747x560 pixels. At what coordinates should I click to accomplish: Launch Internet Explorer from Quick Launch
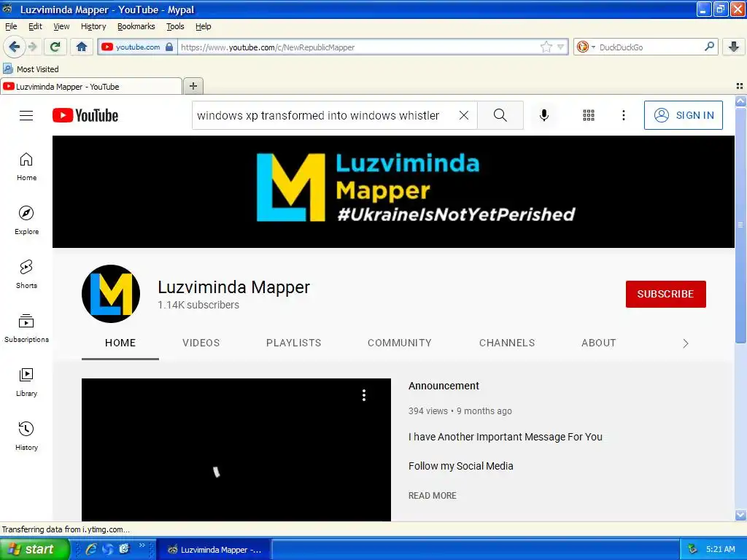click(x=91, y=549)
